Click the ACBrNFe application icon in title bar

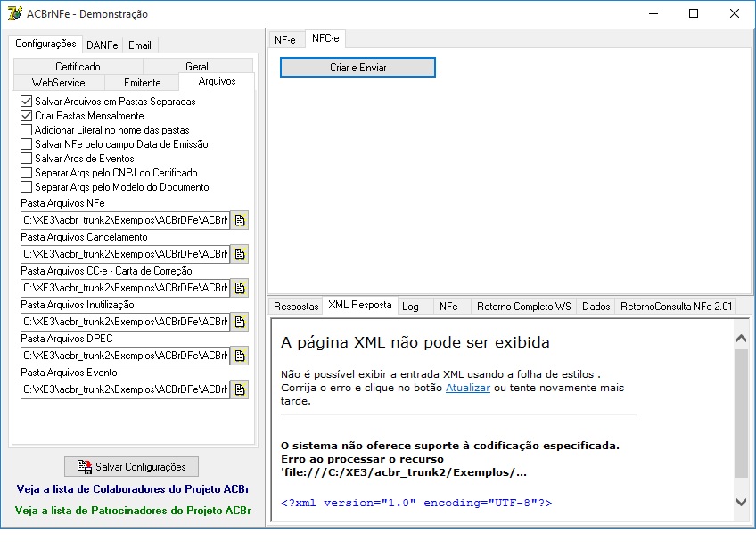(14, 13)
